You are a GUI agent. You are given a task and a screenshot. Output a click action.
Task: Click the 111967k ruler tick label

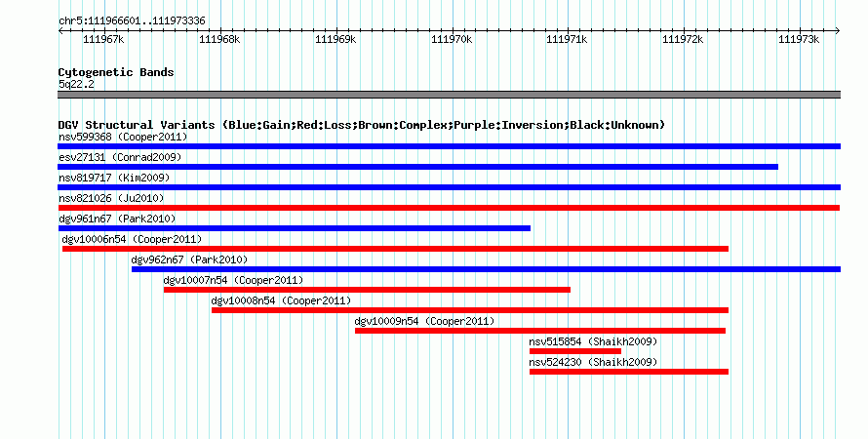(103, 39)
